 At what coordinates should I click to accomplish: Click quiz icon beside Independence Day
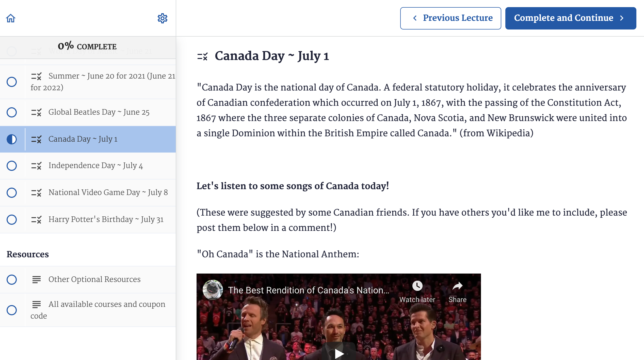36,166
